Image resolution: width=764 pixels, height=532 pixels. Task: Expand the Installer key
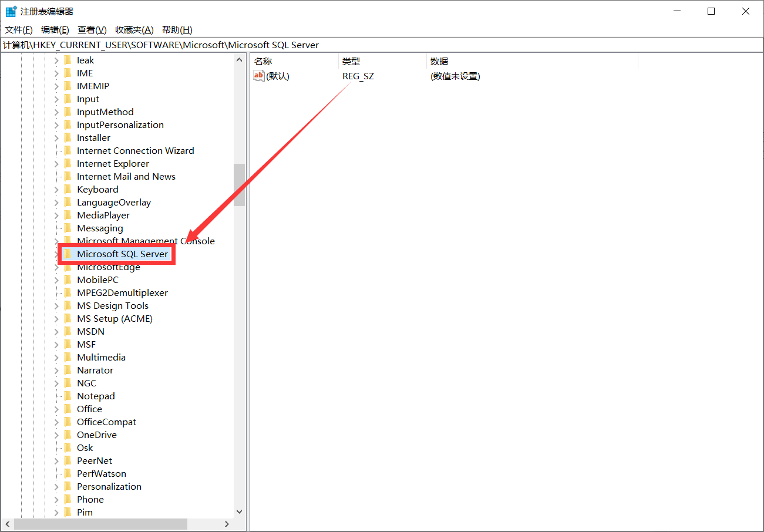click(x=56, y=137)
